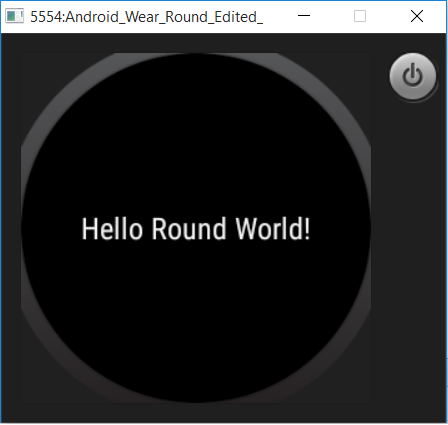Viewport: 448px width, 425px height.
Task: Click the top-left corner of the watch bezel
Action: [43, 88]
